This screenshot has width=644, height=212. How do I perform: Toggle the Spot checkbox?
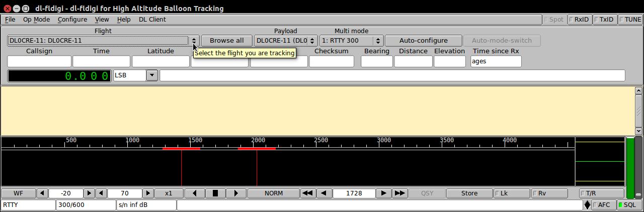point(554,20)
